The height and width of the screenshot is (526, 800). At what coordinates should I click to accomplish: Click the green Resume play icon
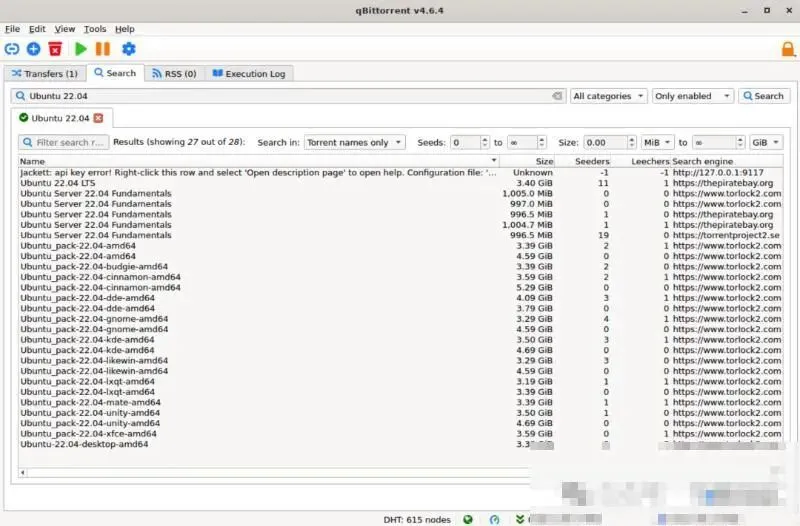81,49
